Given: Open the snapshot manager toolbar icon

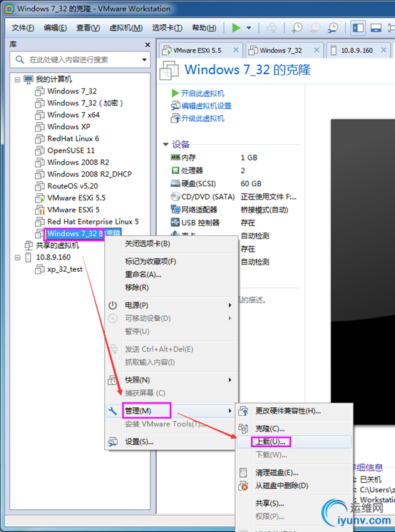Looking at the screenshot, I should (x=333, y=28).
